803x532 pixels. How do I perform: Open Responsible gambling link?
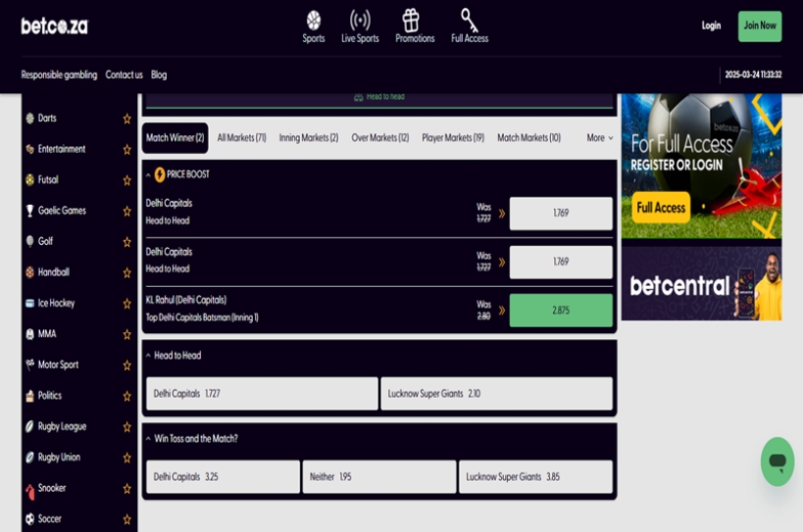59,74
